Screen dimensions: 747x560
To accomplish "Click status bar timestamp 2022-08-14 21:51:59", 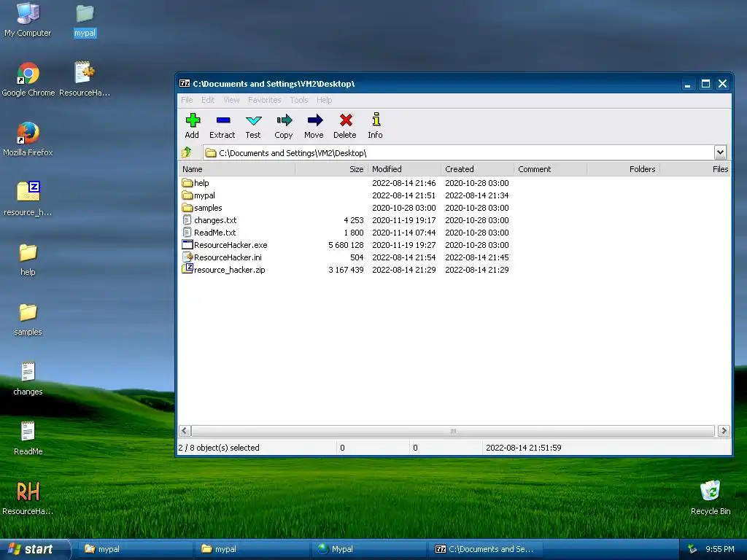I will coord(524,448).
